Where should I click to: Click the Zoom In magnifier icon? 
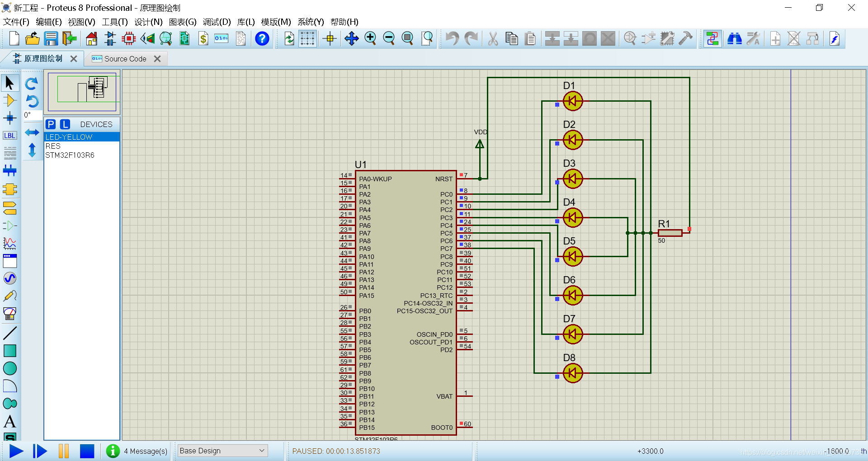click(370, 39)
